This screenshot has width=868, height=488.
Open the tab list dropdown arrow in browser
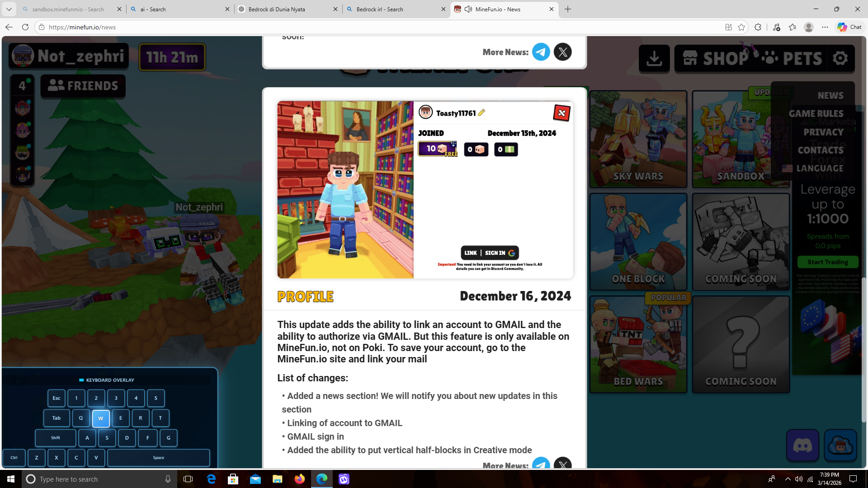point(9,9)
